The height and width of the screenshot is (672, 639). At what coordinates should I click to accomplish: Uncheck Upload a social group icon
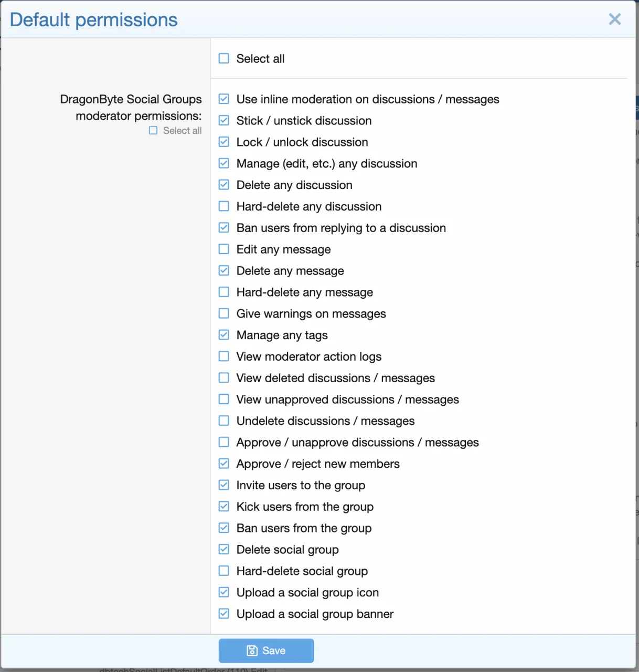tap(224, 593)
